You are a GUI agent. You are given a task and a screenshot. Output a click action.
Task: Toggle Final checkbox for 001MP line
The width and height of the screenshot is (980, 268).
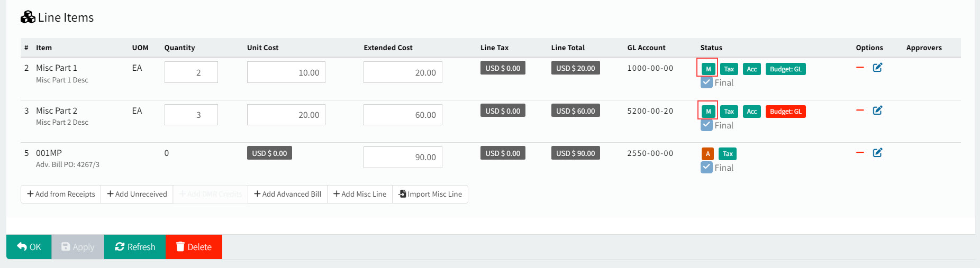click(706, 168)
